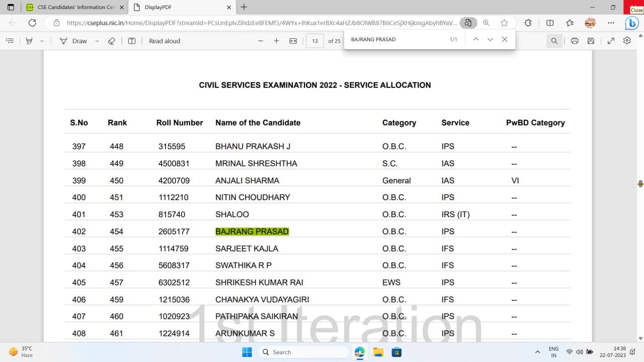Click the fit to width icon
The height and width of the screenshot is (362, 644).
click(293, 41)
